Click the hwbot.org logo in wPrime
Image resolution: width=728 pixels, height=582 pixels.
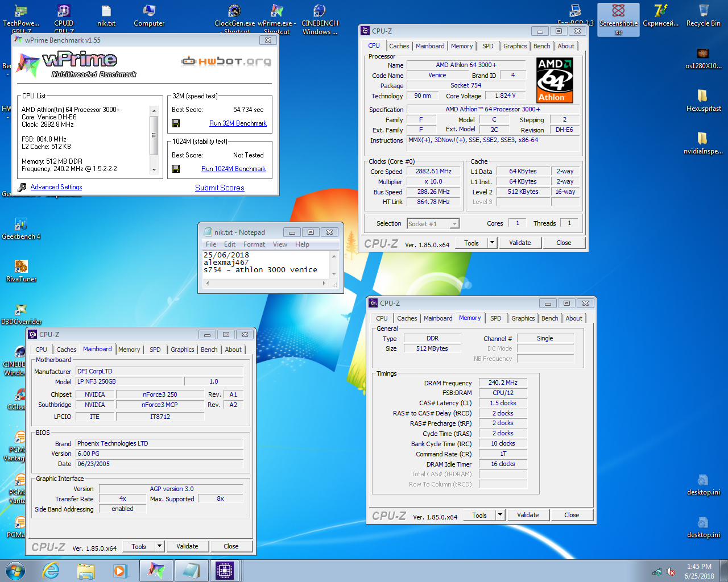pos(226,61)
